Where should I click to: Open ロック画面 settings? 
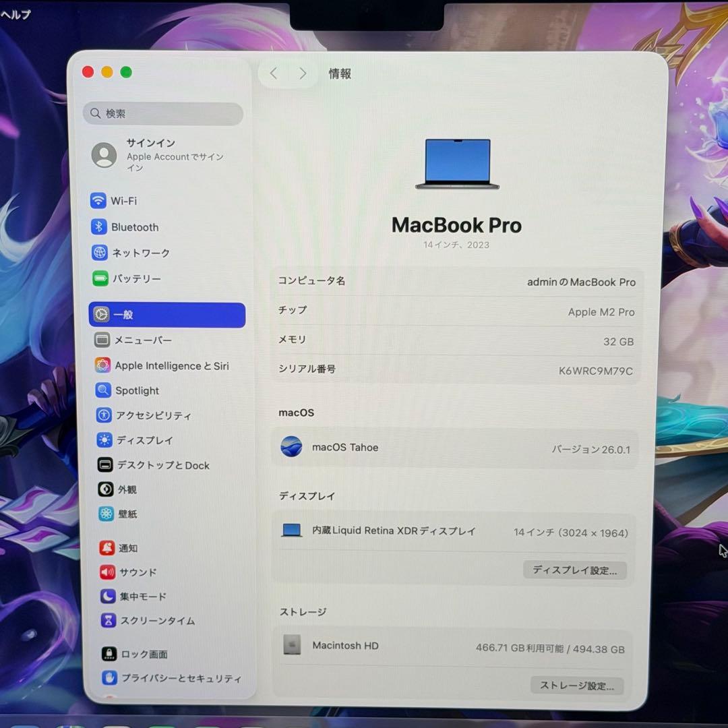pos(140,653)
